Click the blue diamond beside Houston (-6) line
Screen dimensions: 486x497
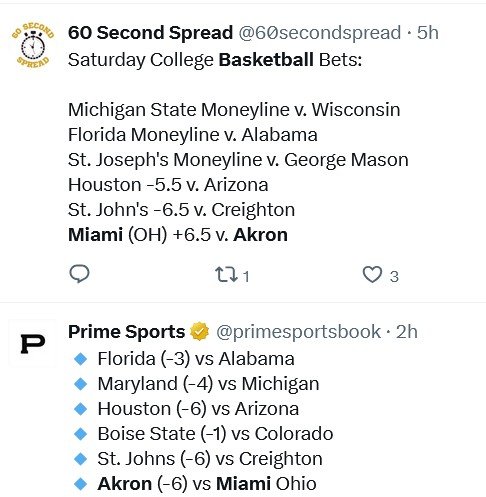[x=80, y=409]
